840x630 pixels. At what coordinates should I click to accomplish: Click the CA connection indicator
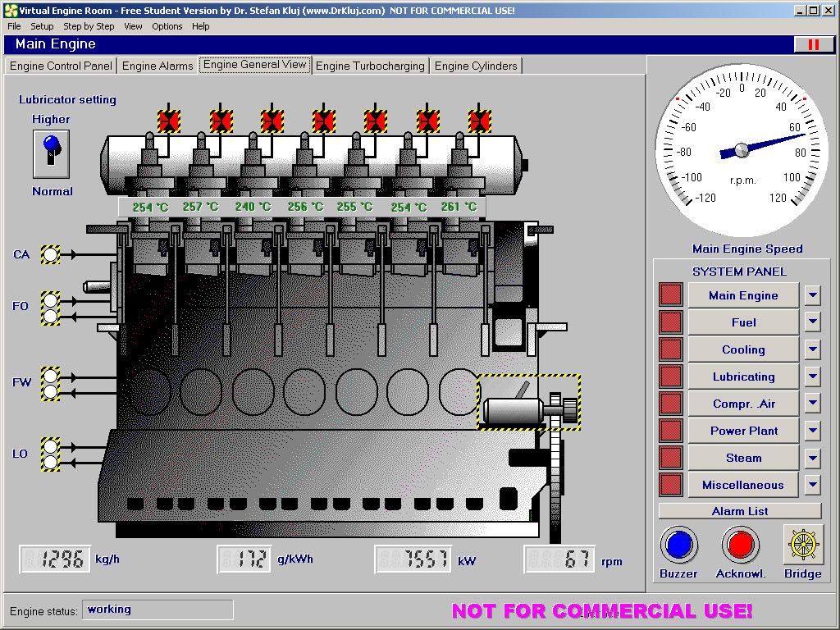[x=51, y=255]
